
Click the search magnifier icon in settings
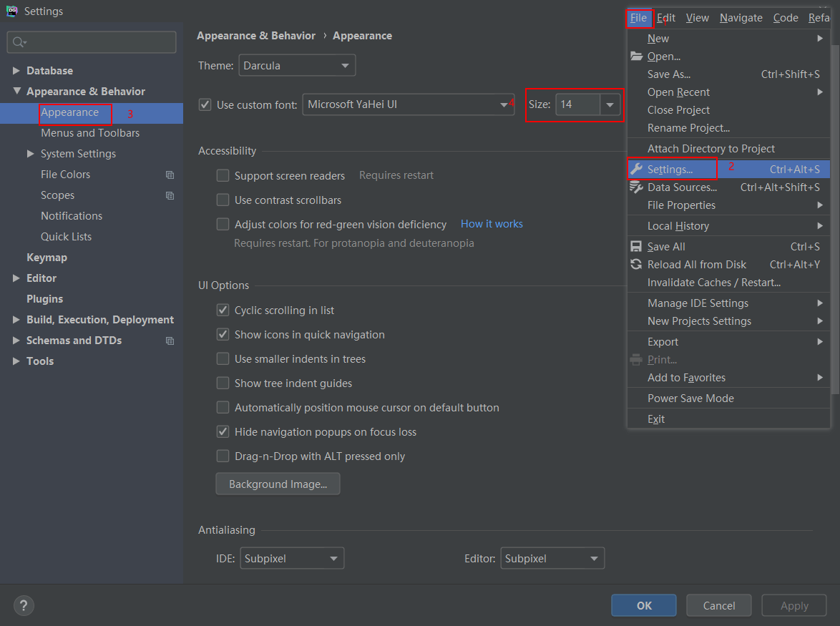click(x=19, y=42)
